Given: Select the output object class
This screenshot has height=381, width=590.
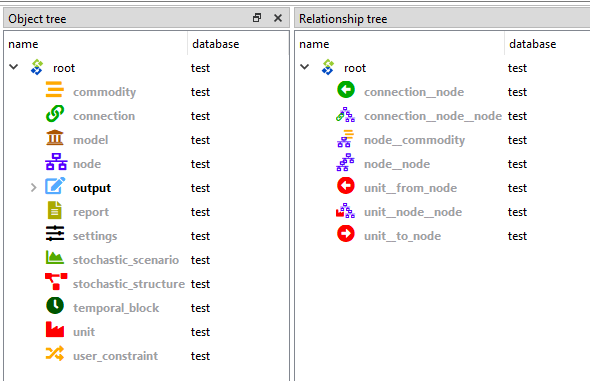Looking at the screenshot, I should [92, 188].
